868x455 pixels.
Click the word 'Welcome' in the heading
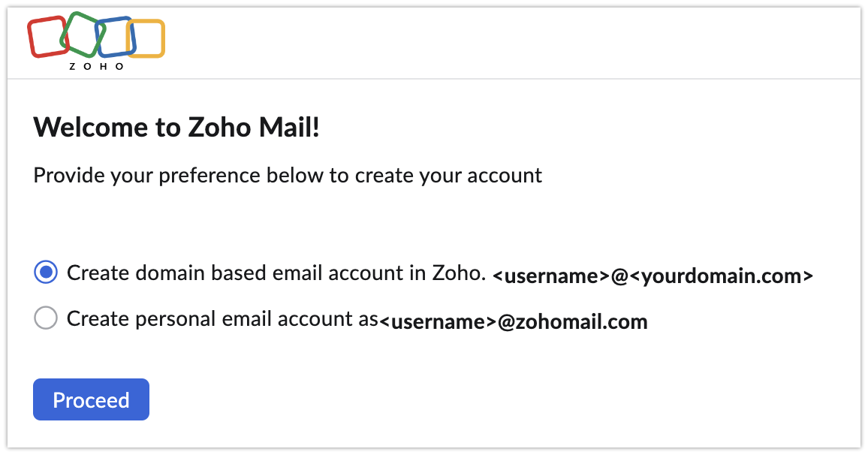(90, 128)
